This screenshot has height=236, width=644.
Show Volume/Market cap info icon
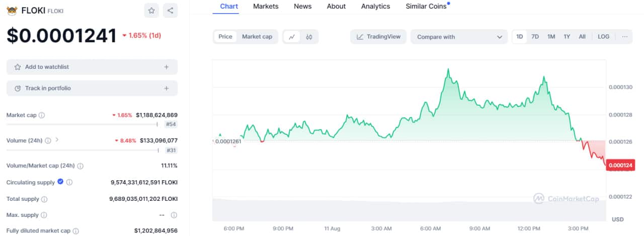point(80,166)
